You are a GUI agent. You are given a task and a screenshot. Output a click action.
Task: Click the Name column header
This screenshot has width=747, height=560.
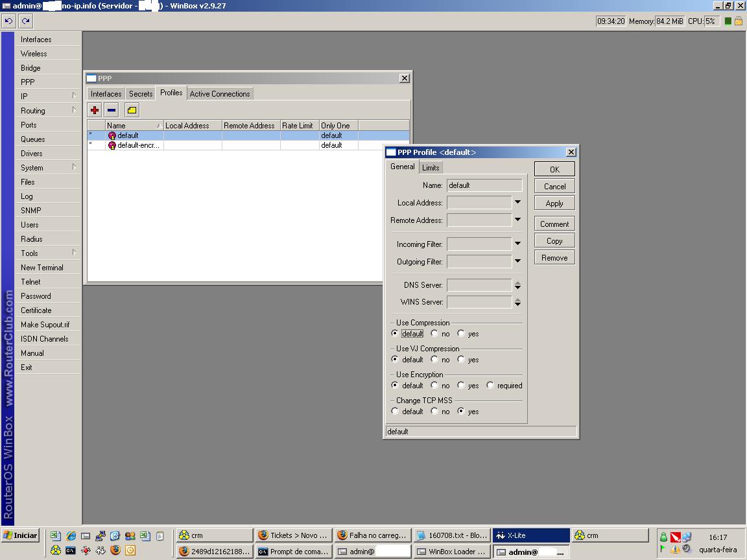pos(134,126)
